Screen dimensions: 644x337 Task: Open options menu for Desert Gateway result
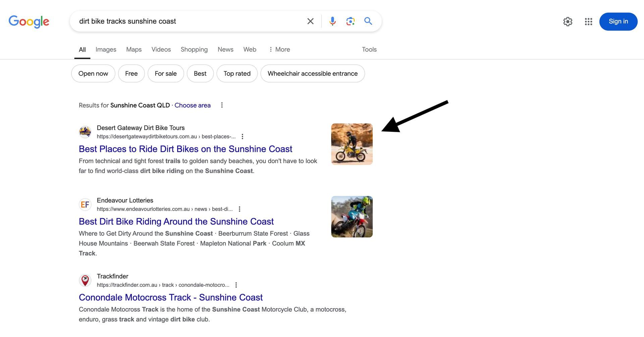tap(242, 136)
